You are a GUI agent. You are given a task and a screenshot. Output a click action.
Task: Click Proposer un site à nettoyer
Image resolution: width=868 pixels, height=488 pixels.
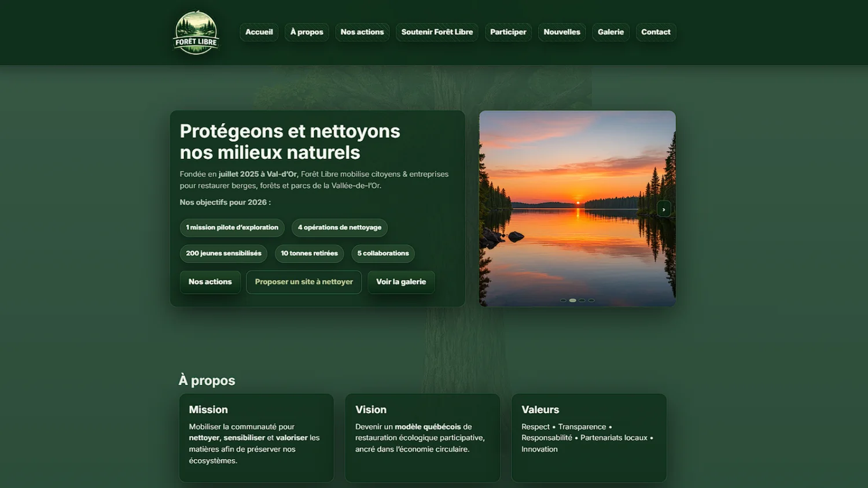(x=304, y=282)
